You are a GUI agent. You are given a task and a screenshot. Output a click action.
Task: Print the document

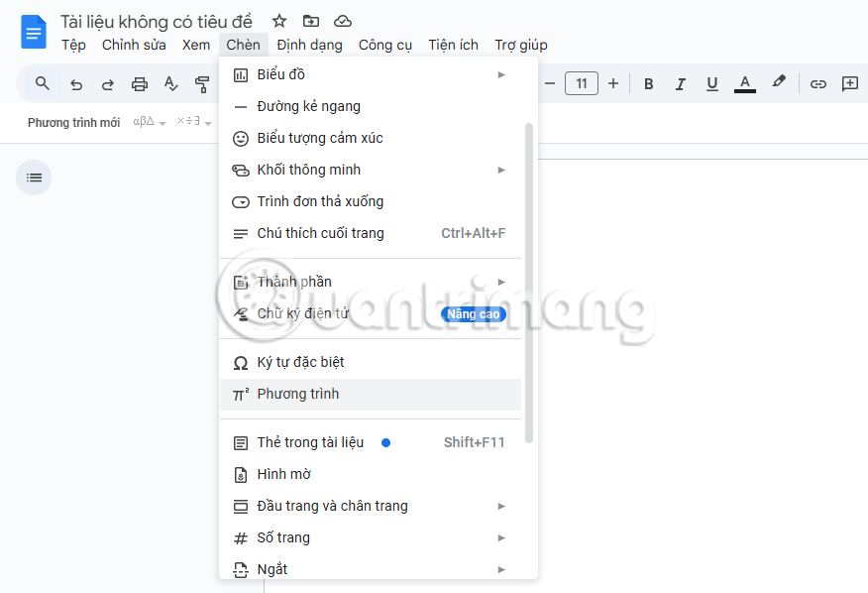140,84
